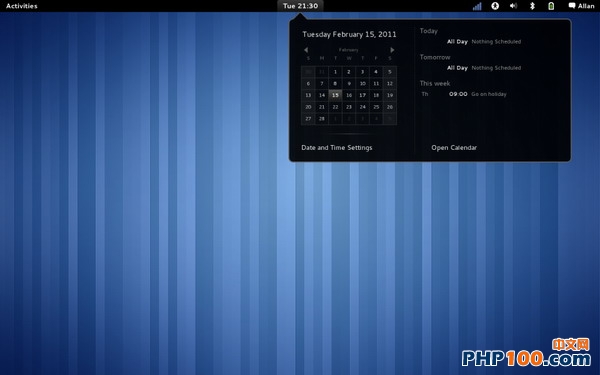Select calendar day 28
This screenshot has width=600, height=375.
[322, 119]
